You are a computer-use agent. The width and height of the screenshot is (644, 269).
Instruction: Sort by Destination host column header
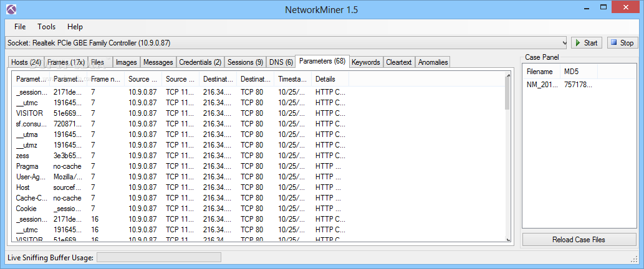(x=218, y=79)
